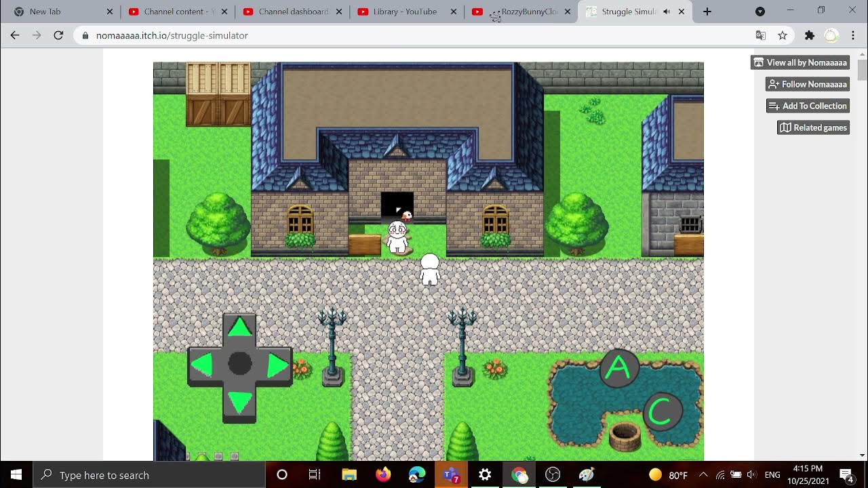The height and width of the screenshot is (488, 868).
Task: Open a new browser tab with plus button
Action: (707, 12)
